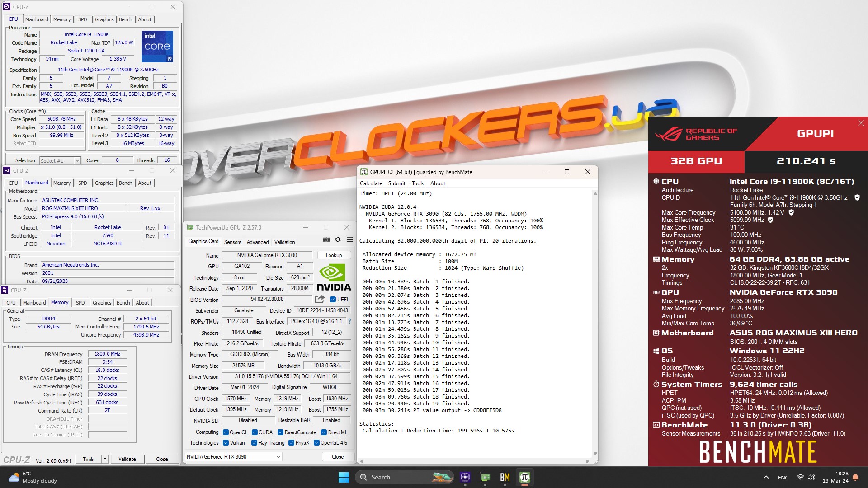Toggle the OpenCL checkbox
This screenshot has width=868, height=488.
click(x=226, y=432)
